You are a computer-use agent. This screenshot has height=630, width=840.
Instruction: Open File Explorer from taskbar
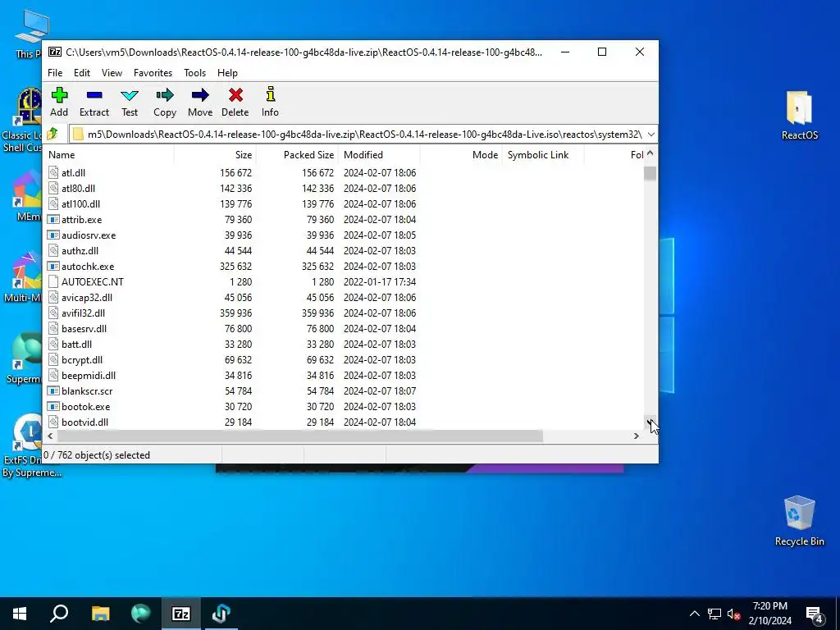[100, 614]
